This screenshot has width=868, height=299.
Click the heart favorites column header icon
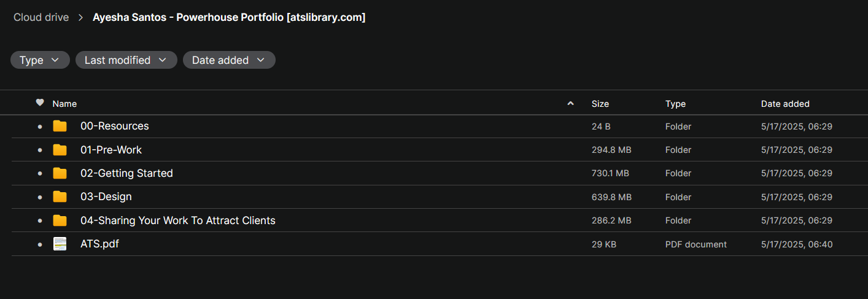(40, 103)
